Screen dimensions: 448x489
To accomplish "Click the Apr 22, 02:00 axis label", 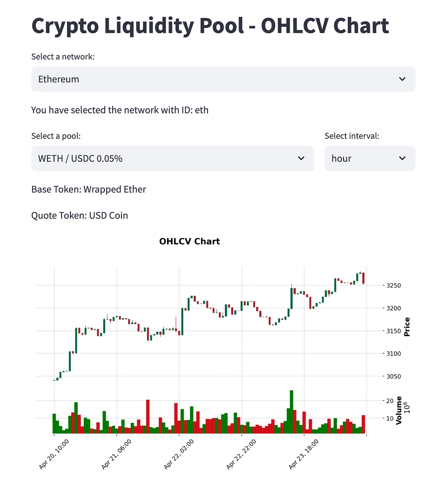I will pyautogui.click(x=179, y=454).
